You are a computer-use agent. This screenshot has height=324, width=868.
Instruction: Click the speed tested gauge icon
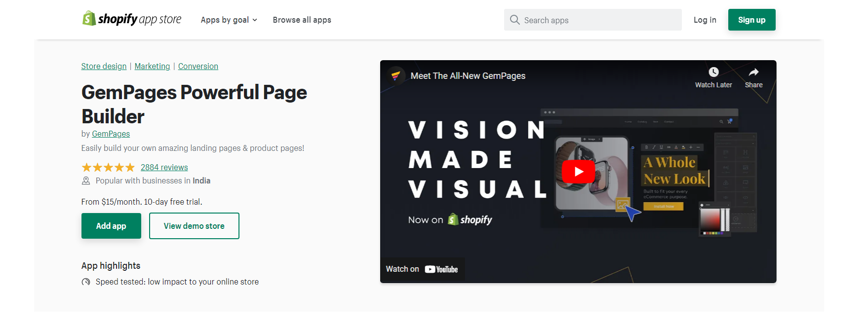click(x=86, y=282)
